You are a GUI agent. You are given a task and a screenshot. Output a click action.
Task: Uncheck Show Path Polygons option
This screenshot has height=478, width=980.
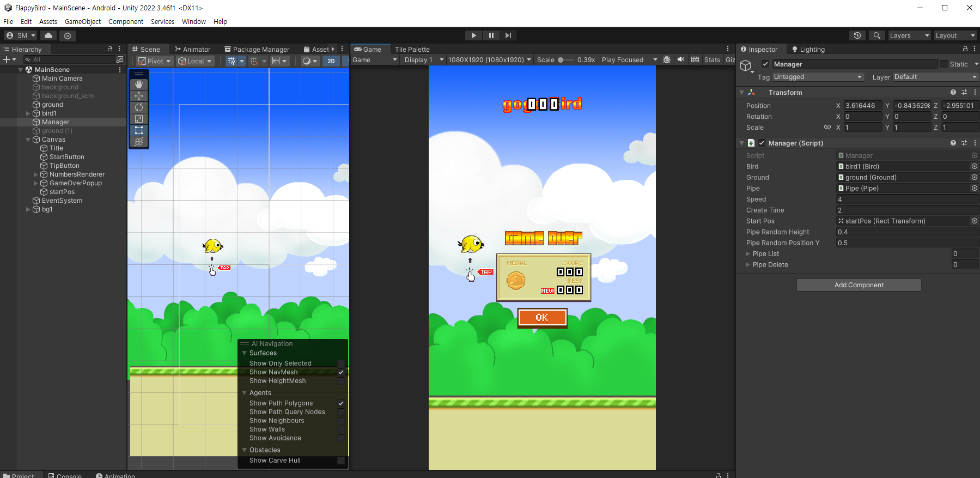(341, 403)
